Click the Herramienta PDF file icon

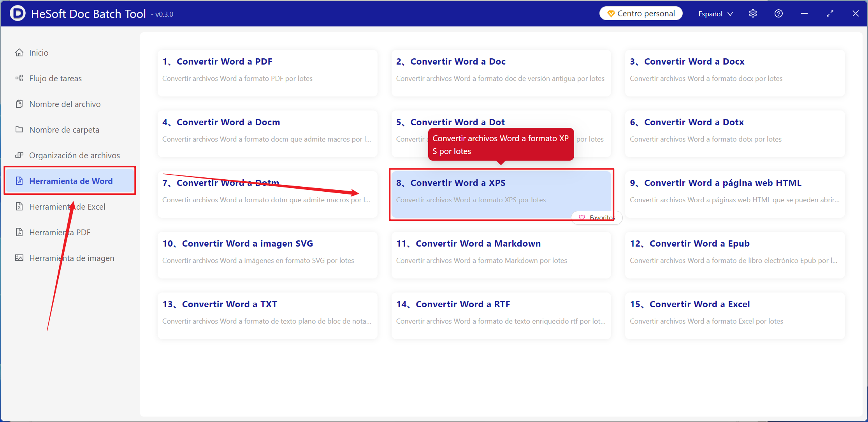tap(19, 232)
